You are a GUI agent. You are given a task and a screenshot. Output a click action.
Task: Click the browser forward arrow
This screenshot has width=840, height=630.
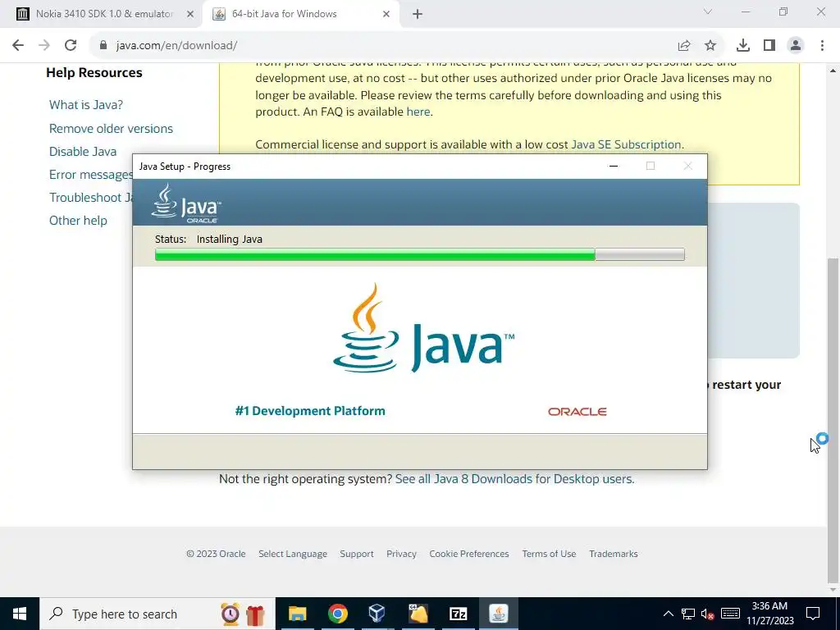pyautogui.click(x=44, y=46)
